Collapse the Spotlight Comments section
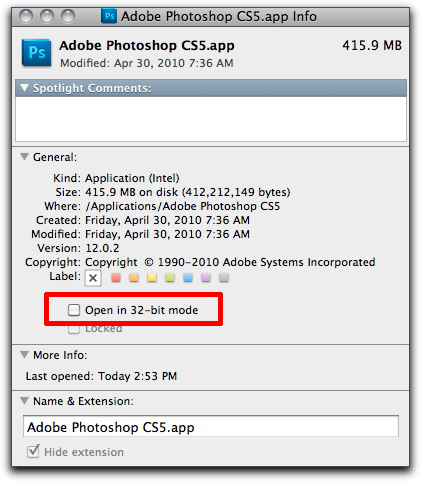This screenshot has width=421, height=482. [x=24, y=88]
